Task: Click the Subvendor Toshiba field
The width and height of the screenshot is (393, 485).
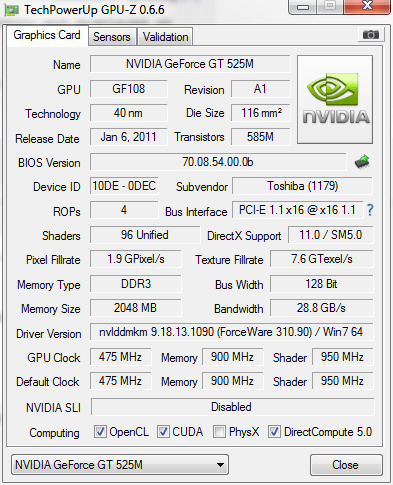Action: tap(302, 186)
